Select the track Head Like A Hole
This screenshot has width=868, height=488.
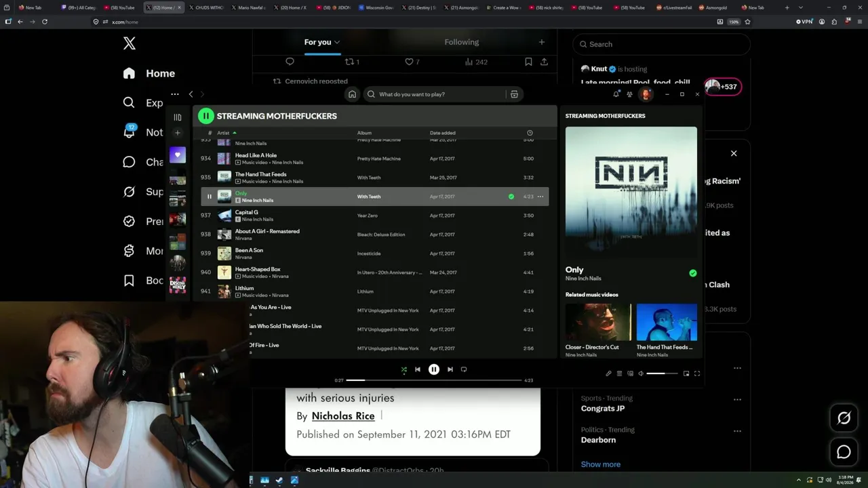pyautogui.click(x=256, y=155)
